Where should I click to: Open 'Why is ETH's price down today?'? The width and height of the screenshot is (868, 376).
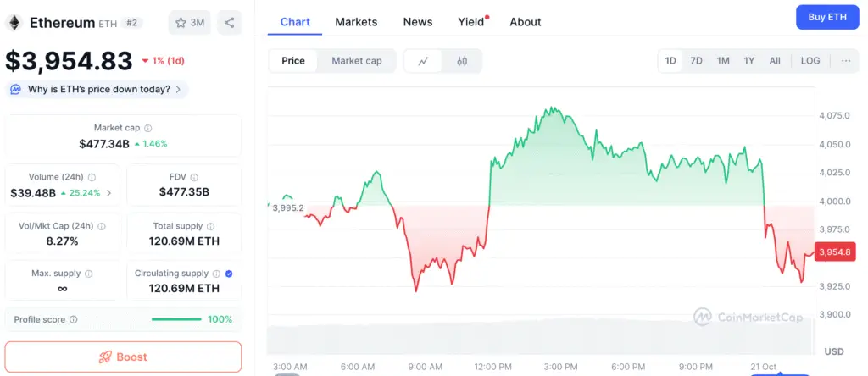tap(97, 89)
